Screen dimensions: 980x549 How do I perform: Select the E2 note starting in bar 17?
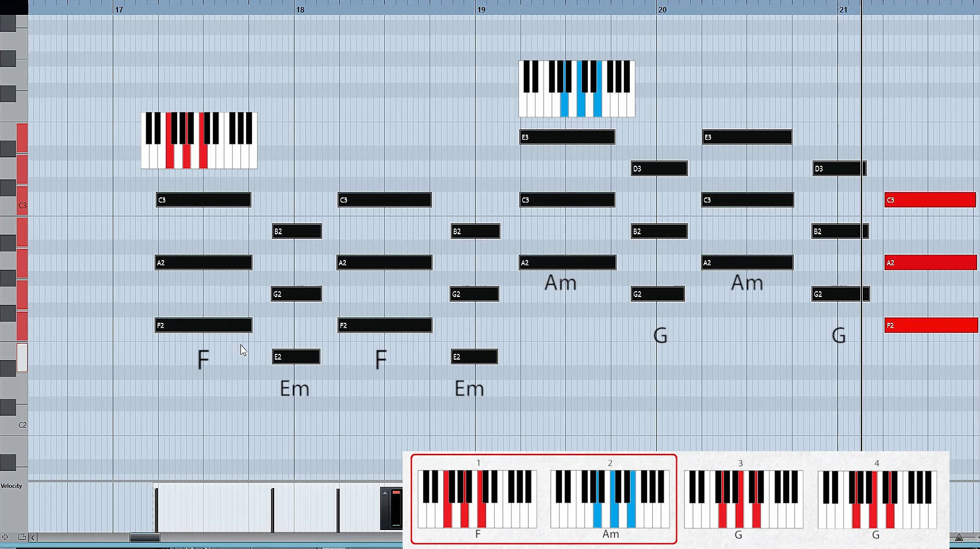tap(296, 357)
